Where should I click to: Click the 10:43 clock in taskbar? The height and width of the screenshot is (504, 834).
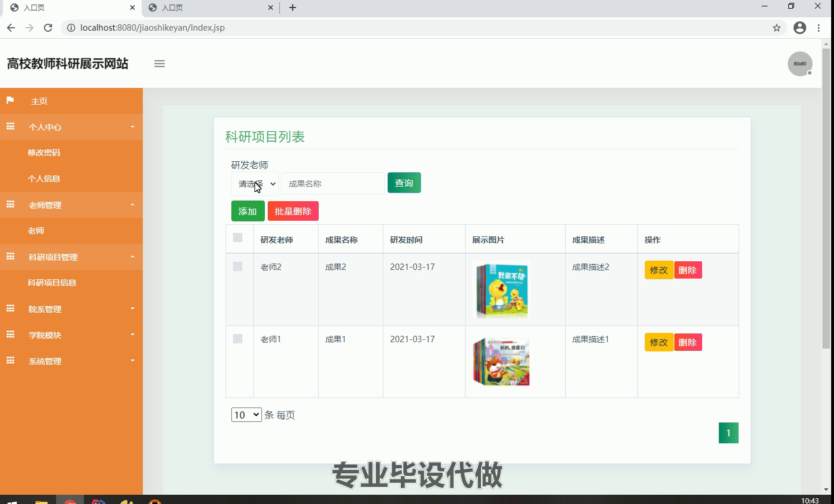tap(810, 501)
